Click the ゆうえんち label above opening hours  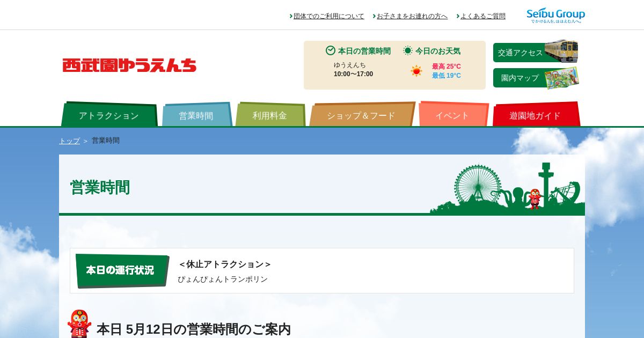(x=350, y=65)
